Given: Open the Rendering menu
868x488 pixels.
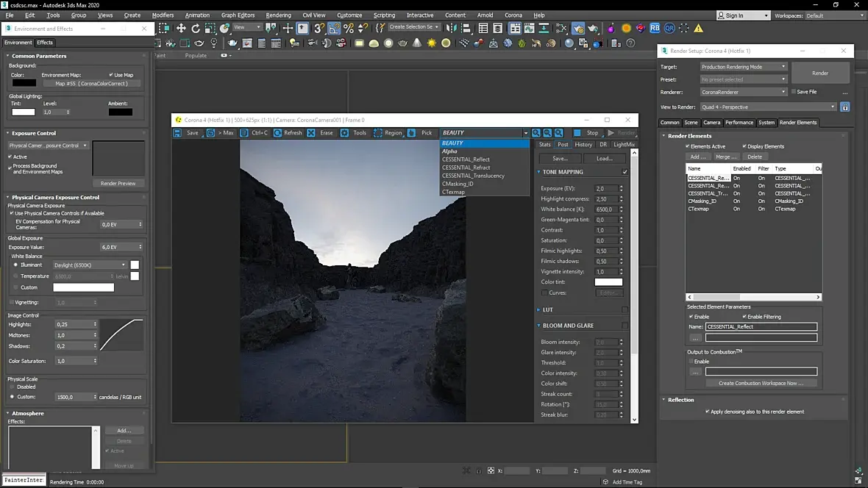Looking at the screenshot, I should (278, 15).
